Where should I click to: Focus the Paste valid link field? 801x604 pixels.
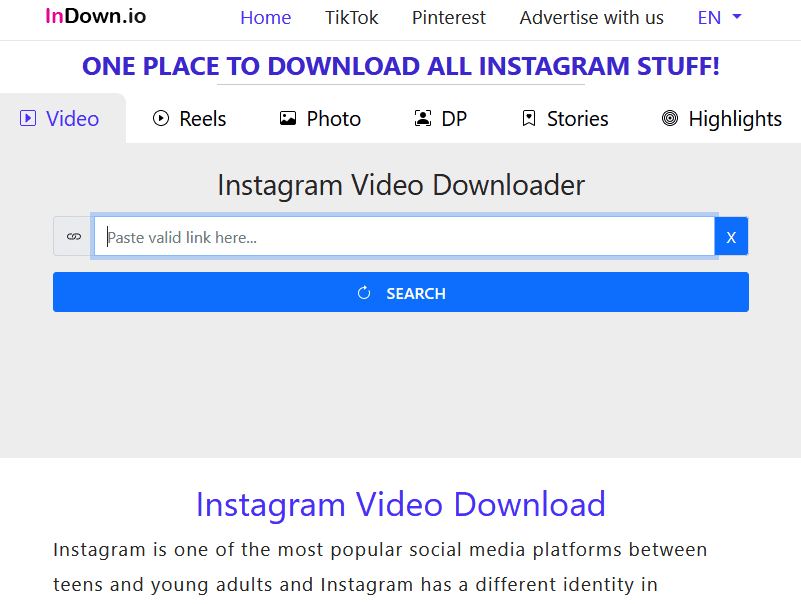pyautogui.click(x=404, y=236)
